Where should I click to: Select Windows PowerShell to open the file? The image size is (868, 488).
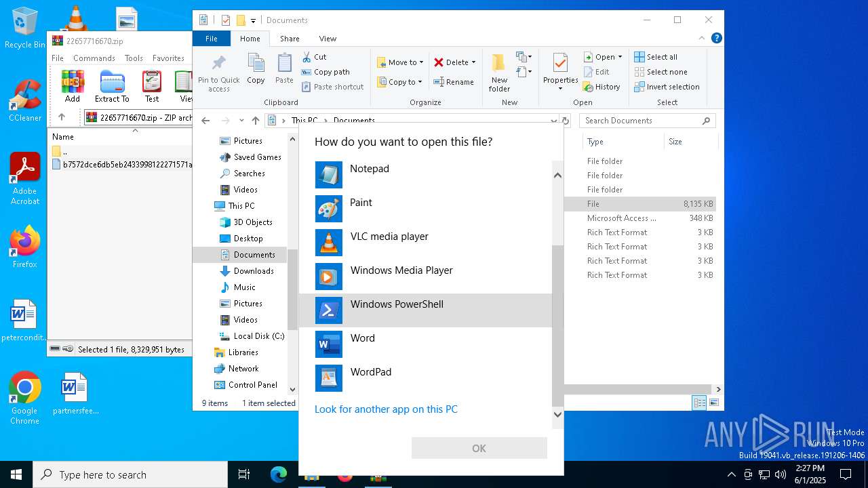tap(425, 310)
